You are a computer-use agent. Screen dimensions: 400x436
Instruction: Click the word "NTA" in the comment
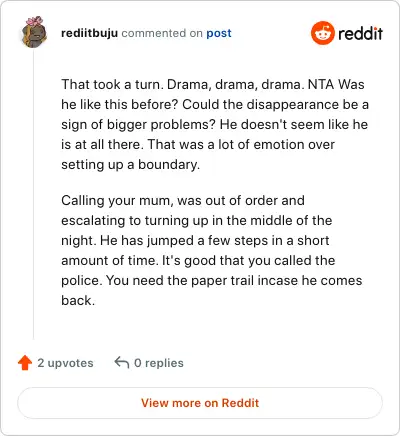pos(321,84)
